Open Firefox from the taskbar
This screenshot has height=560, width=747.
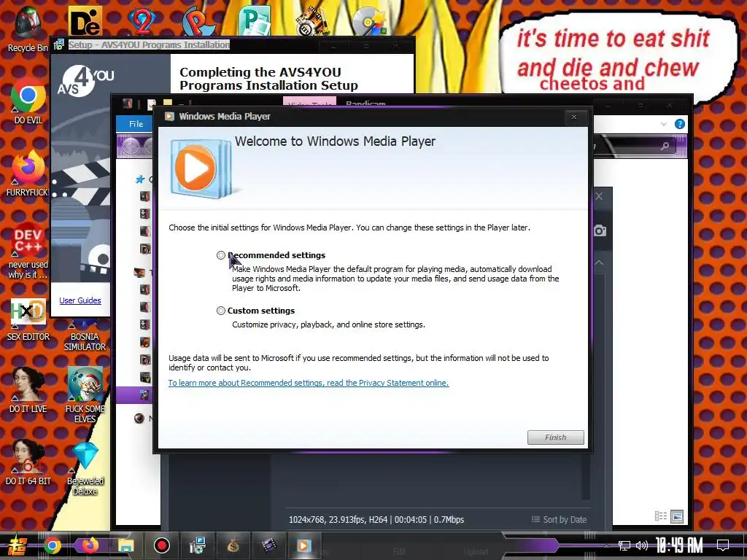click(x=90, y=545)
